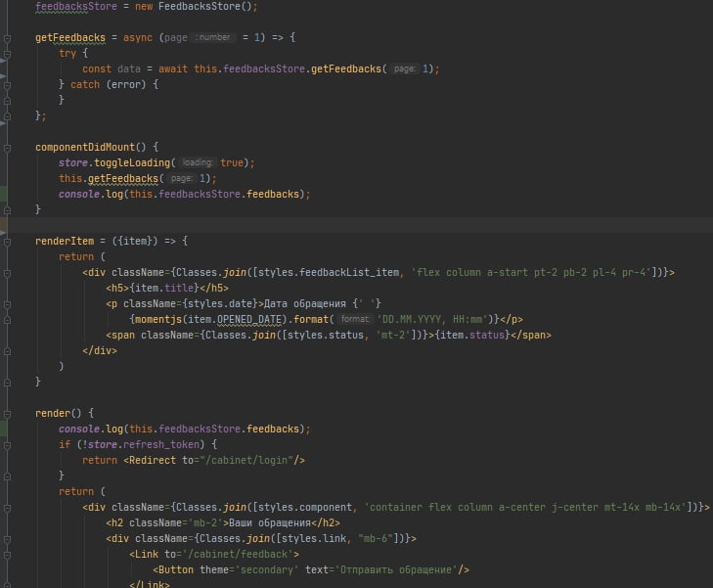Click 'refresh_token' property

[x=161, y=444]
